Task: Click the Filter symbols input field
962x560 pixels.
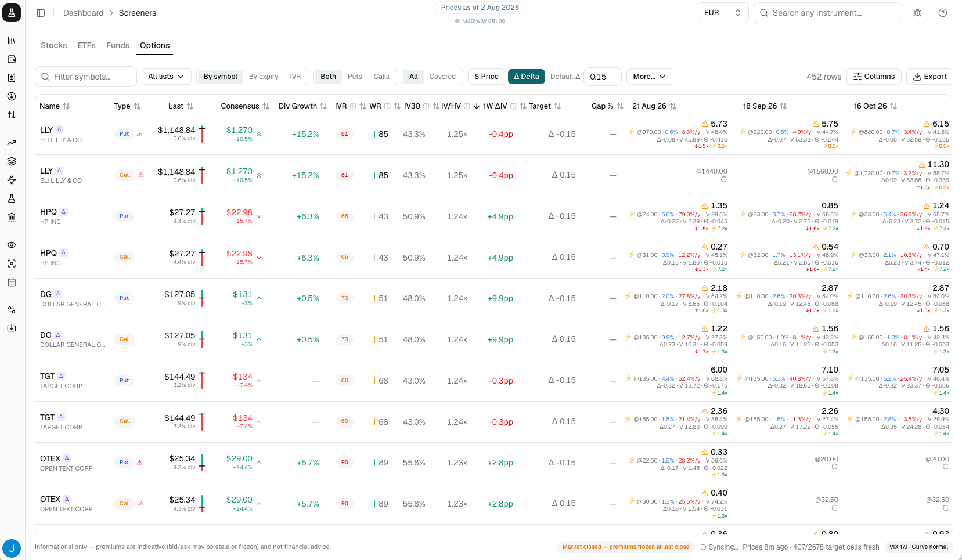Action: 86,77
